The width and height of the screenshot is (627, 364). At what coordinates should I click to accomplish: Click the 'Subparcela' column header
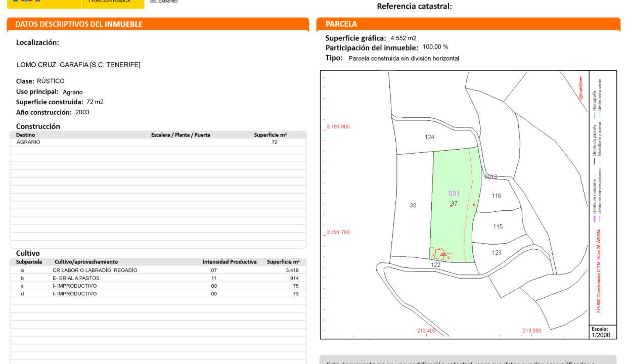pyautogui.click(x=29, y=262)
